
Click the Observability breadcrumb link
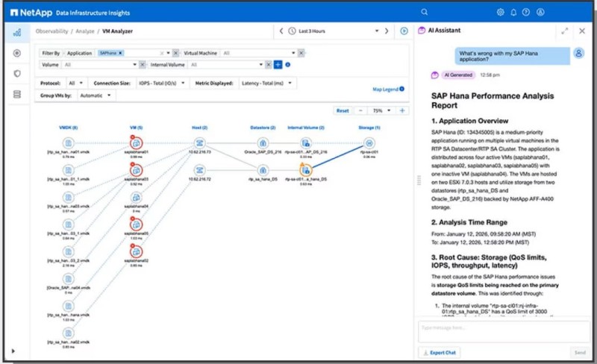tap(51, 31)
